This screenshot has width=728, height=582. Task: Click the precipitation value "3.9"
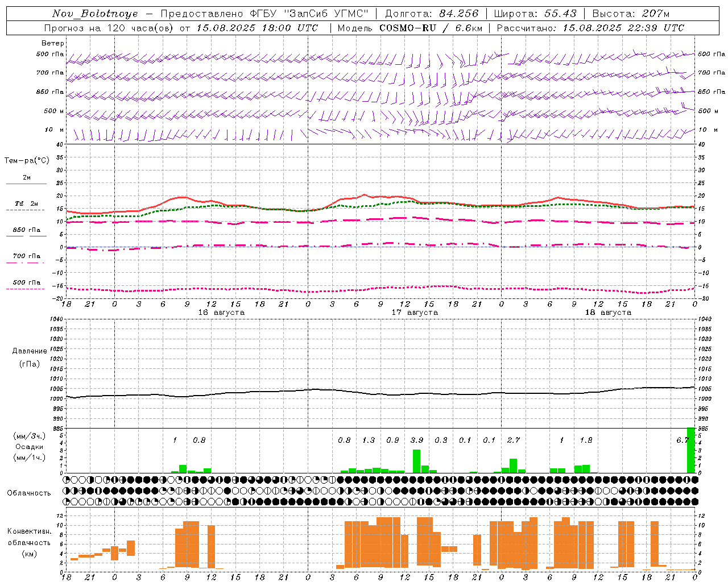click(x=417, y=440)
